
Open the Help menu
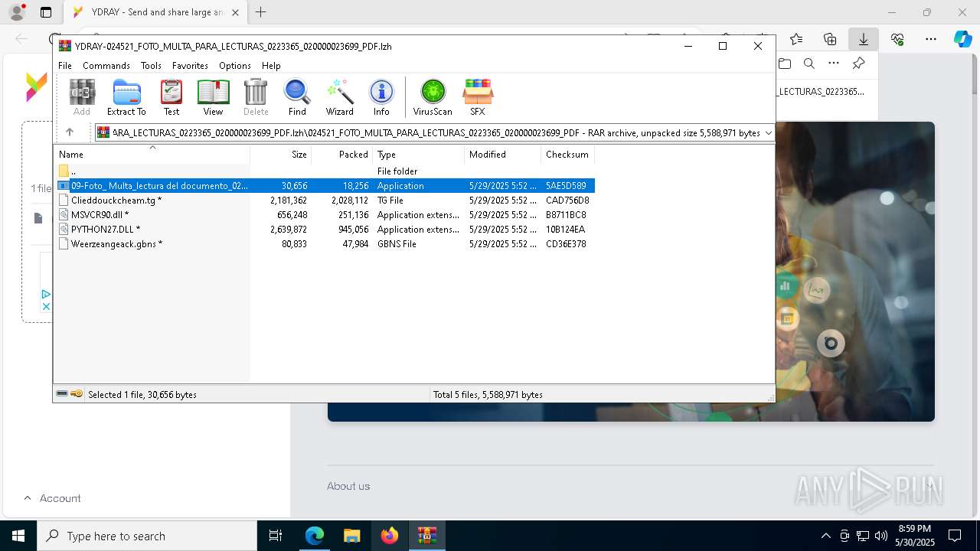click(x=271, y=66)
